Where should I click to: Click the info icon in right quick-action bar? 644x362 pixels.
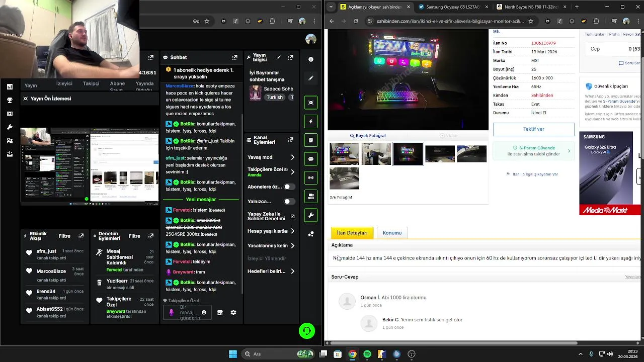click(311, 59)
